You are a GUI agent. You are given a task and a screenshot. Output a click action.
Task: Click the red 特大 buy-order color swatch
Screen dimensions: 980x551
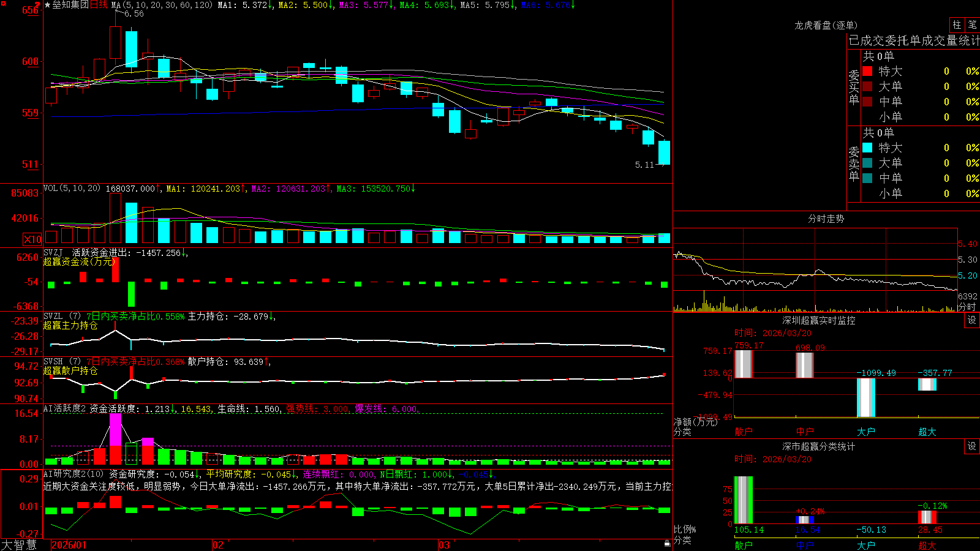[x=867, y=71]
